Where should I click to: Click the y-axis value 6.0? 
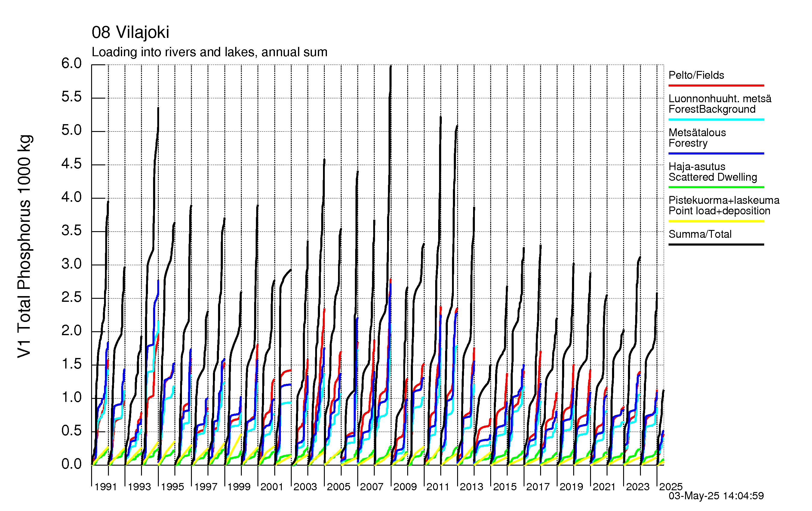click(x=72, y=63)
